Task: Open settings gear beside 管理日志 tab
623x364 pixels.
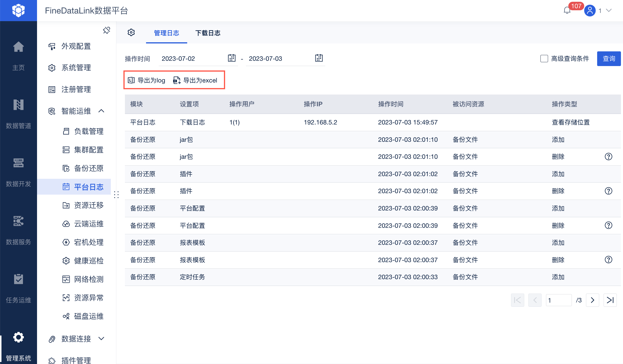Action: 131,33
